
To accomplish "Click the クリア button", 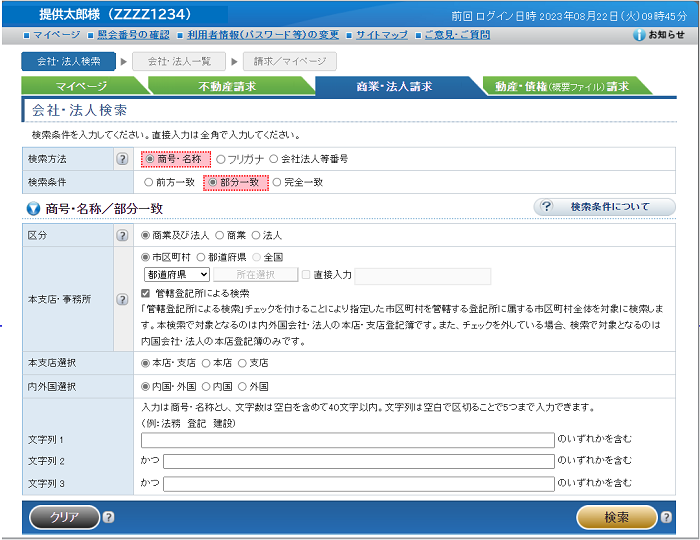I will [65, 517].
